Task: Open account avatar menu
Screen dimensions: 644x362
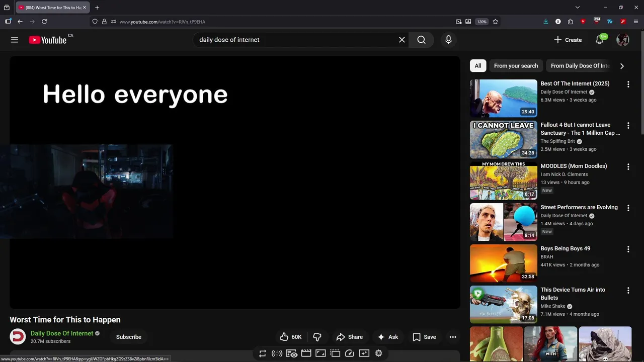Action: point(623,40)
